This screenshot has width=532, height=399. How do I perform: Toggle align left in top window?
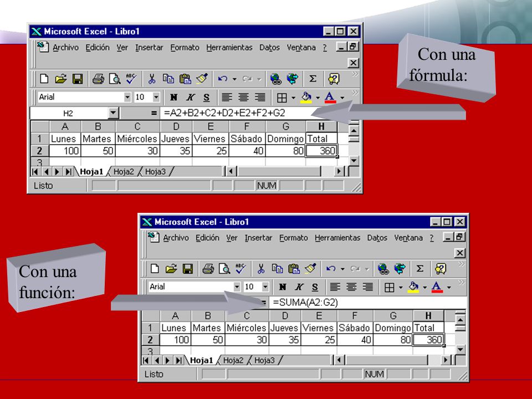pyautogui.click(x=227, y=98)
